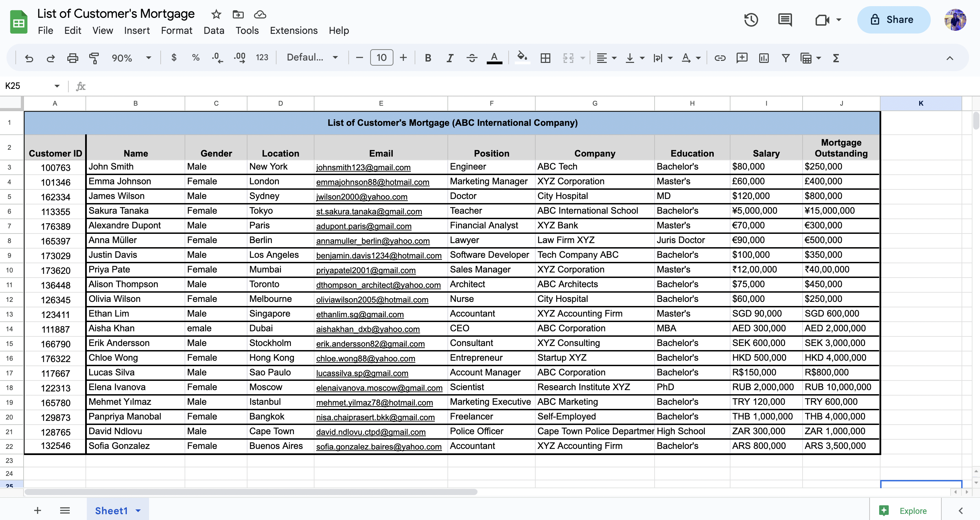Open the Format menu

pos(176,30)
